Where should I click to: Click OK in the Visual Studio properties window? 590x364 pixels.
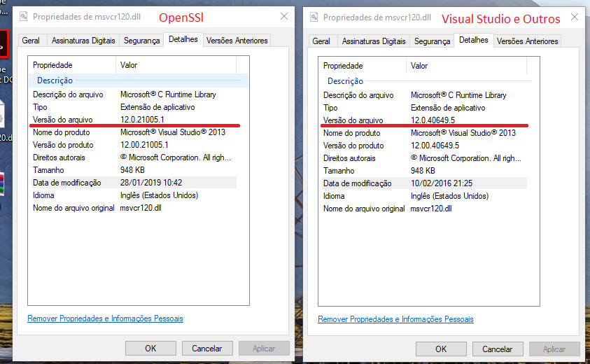pyautogui.click(x=441, y=349)
